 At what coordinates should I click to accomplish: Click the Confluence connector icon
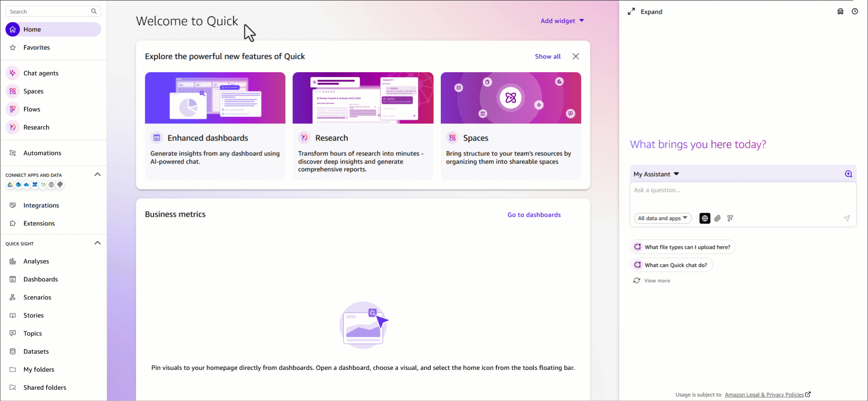click(35, 185)
